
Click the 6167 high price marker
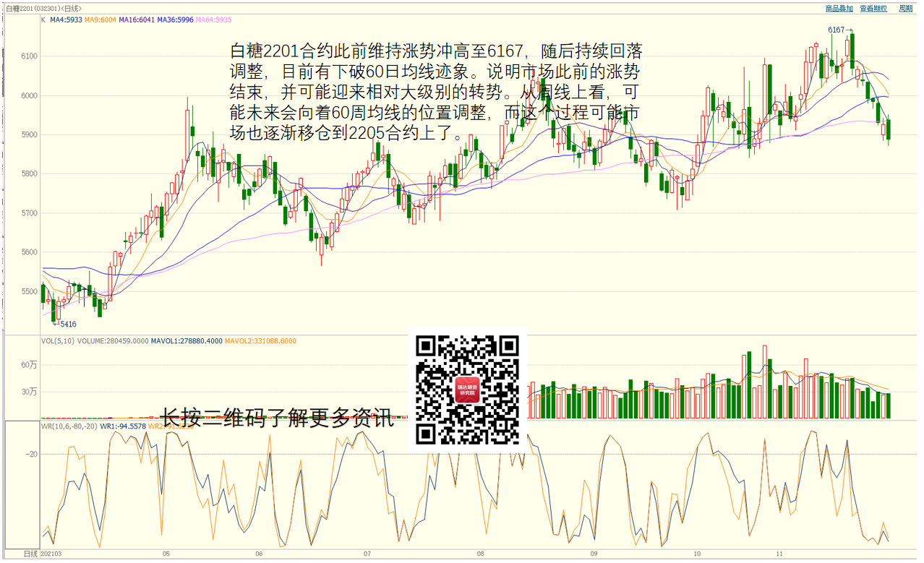click(836, 30)
